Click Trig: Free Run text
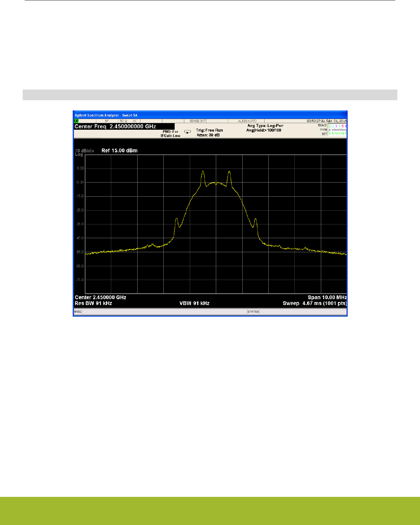Viewport: 420px width, 525px height. (209, 130)
